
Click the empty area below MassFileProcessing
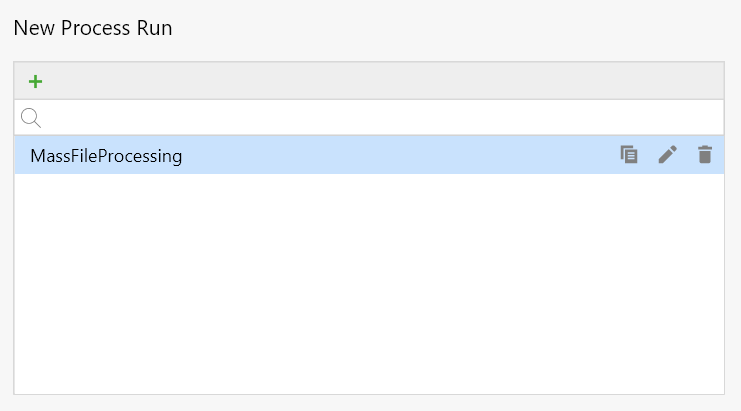(x=368, y=280)
